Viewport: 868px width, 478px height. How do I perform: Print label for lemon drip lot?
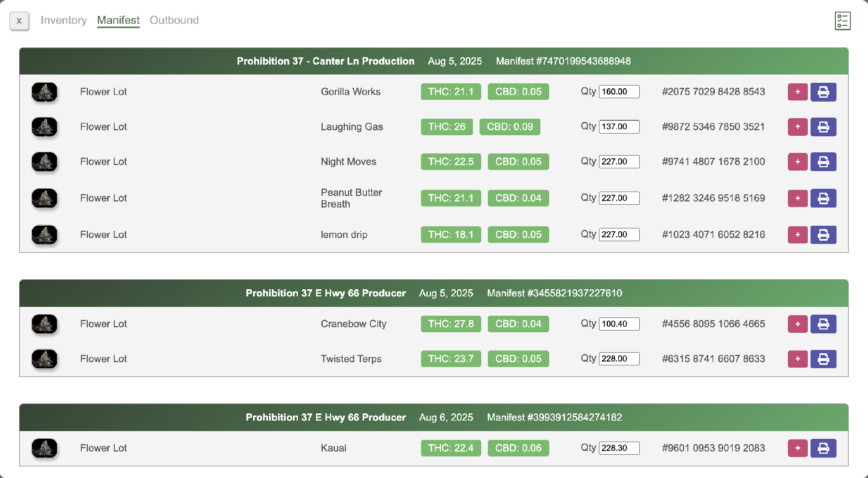tap(823, 235)
